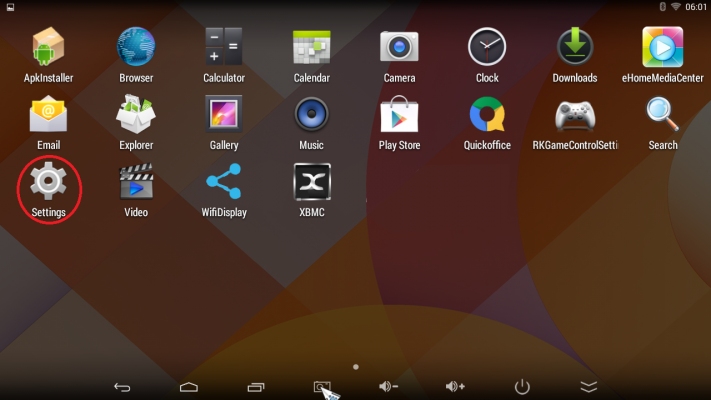The image size is (711, 400).
Task: Tap the Bluetooth status icon
Action: tap(662, 6)
